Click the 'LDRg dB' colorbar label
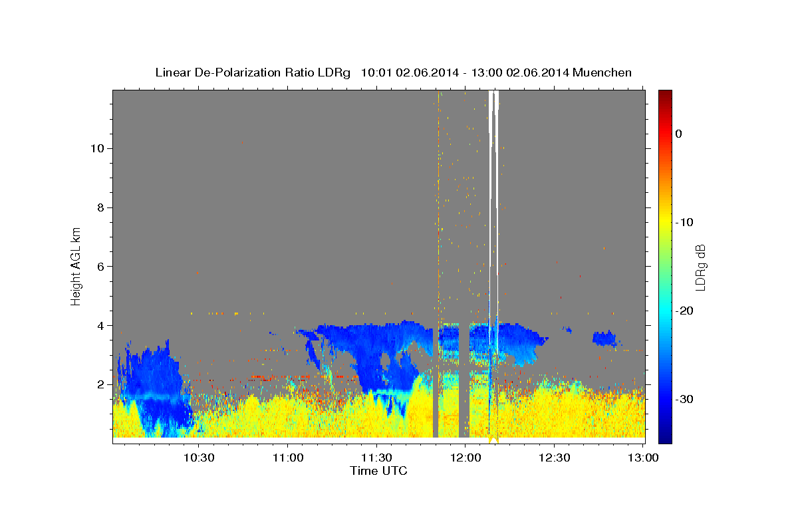This screenshot has width=798, height=532. point(700,266)
